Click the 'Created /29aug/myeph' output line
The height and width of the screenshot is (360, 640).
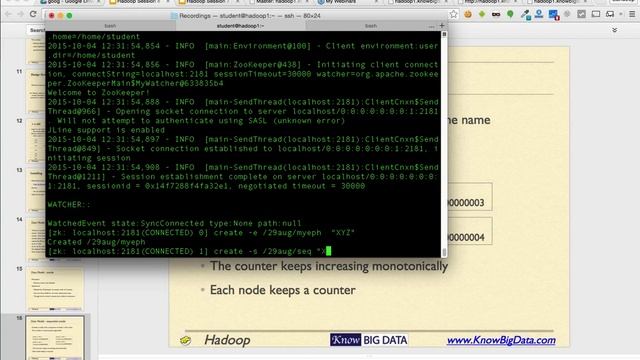[x=96, y=242]
